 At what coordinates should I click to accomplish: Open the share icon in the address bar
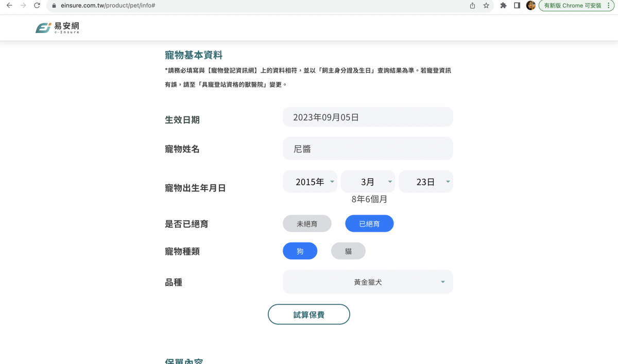pyautogui.click(x=472, y=6)
